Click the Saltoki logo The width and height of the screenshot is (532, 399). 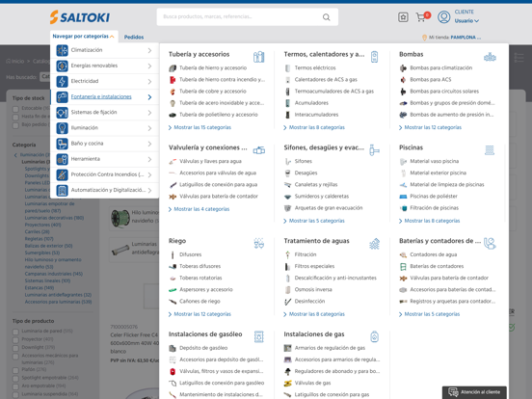[x=80, y=17]
